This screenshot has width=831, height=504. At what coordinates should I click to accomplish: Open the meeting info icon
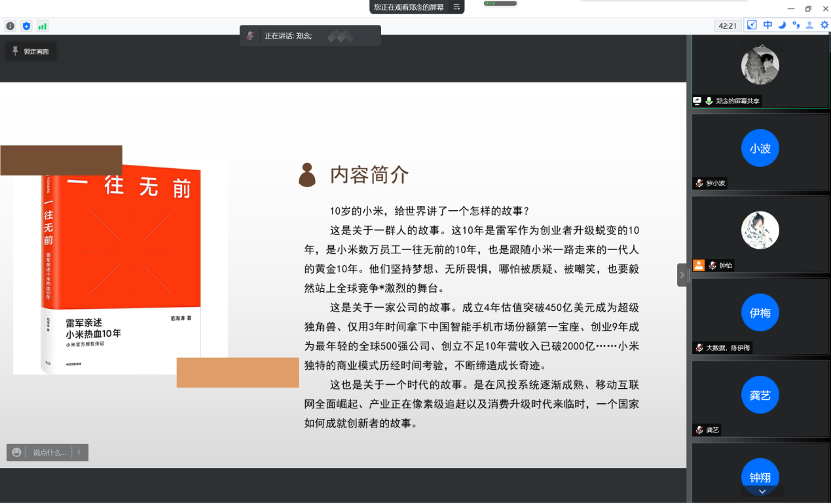[x=10, y=26]
